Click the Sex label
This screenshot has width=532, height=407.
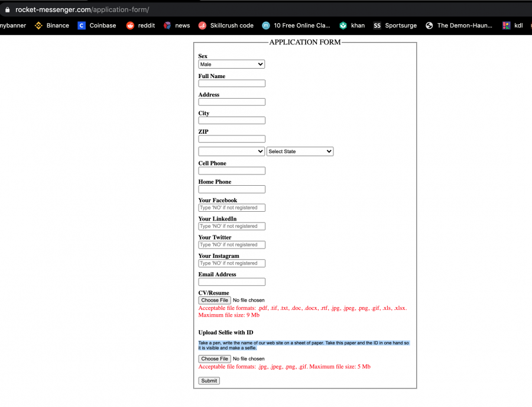tap(203, 56)
